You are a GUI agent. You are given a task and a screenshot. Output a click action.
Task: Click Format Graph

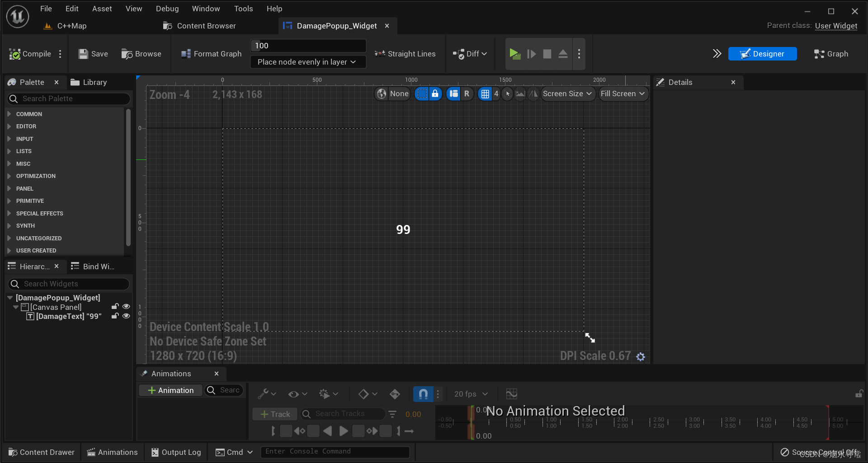coord(211,54)
